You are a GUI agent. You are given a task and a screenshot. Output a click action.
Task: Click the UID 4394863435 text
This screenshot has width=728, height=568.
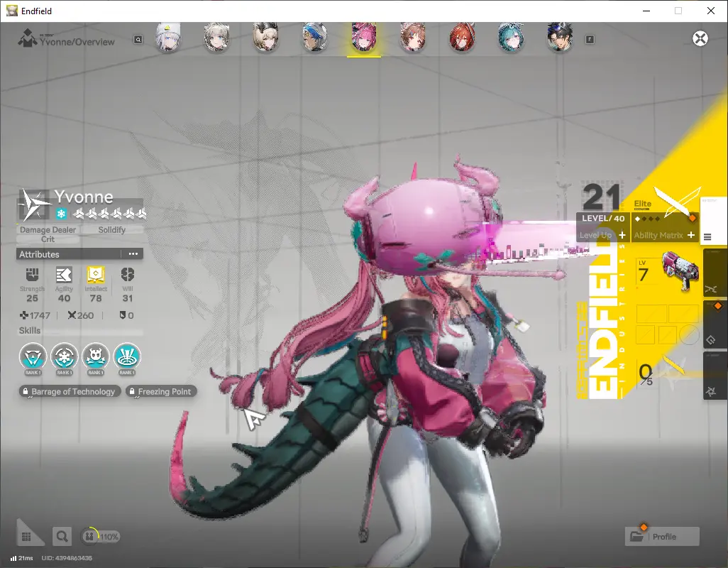[x=67, y=558]
